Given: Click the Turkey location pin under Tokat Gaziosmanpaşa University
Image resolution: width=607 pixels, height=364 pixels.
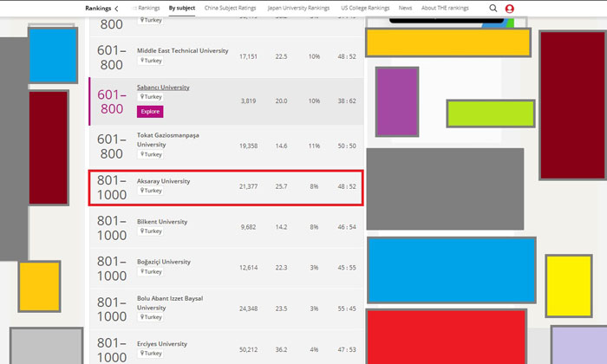Looking at the screenshot, I should click(151, 154).
